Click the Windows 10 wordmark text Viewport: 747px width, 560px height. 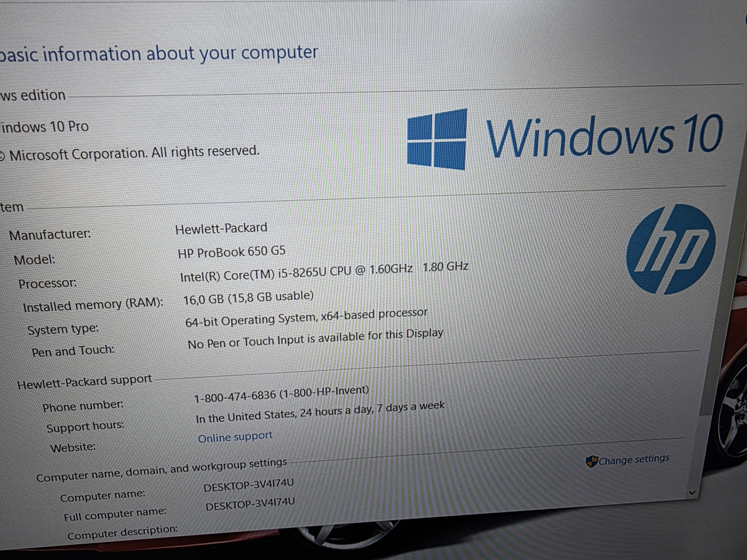tap(604, 136)
